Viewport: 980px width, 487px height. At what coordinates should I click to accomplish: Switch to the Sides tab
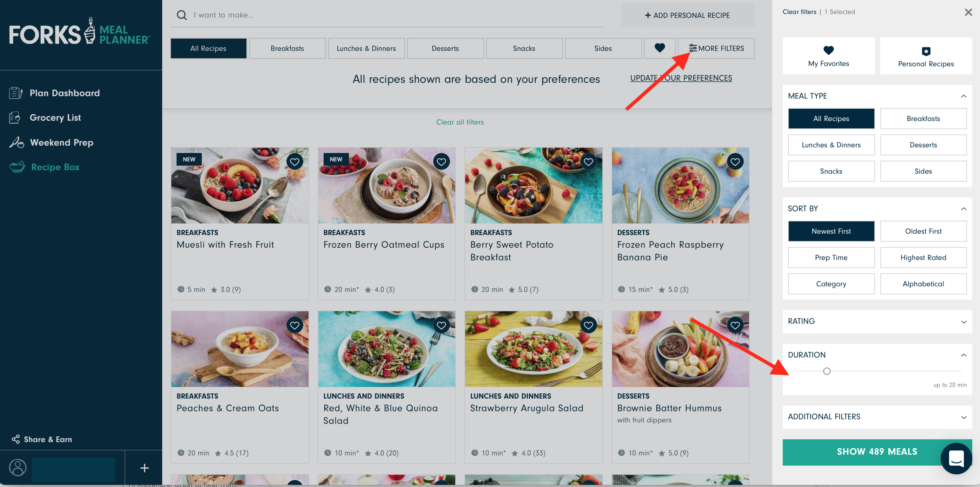[603, 48]
